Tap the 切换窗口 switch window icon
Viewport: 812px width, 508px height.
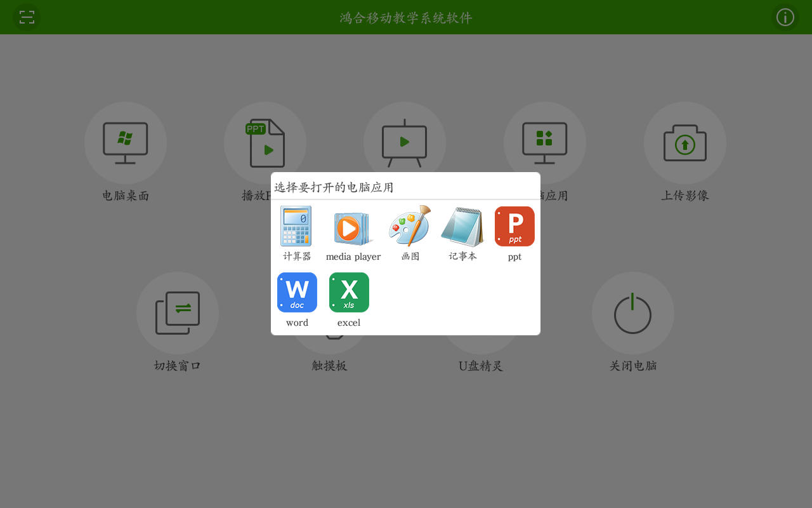(178, 313)
